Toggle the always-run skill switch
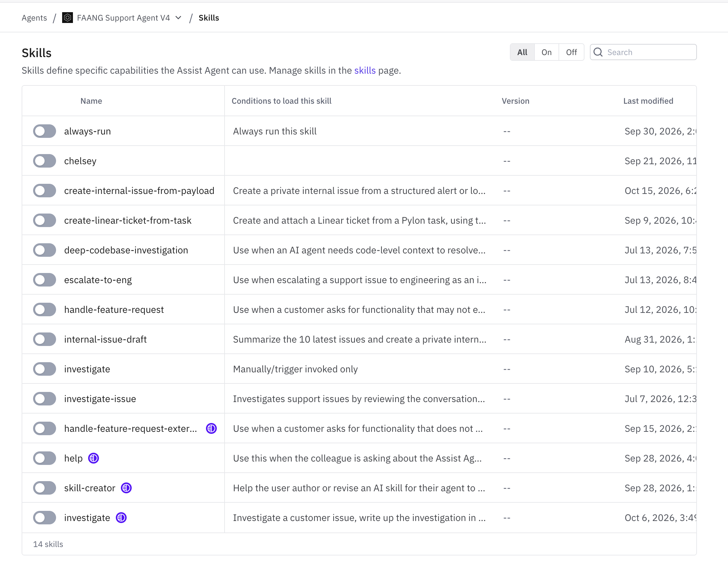 point(45,131)
